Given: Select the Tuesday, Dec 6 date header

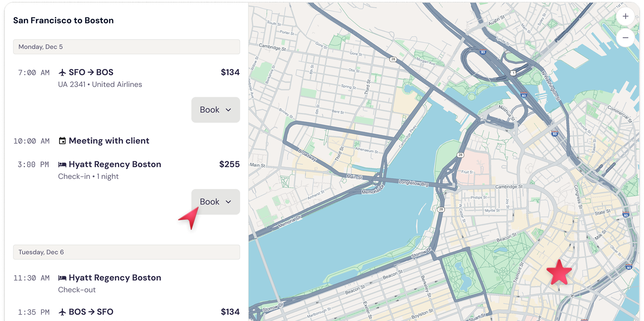Looking at the screenshot, I should [x=127, y=252].
